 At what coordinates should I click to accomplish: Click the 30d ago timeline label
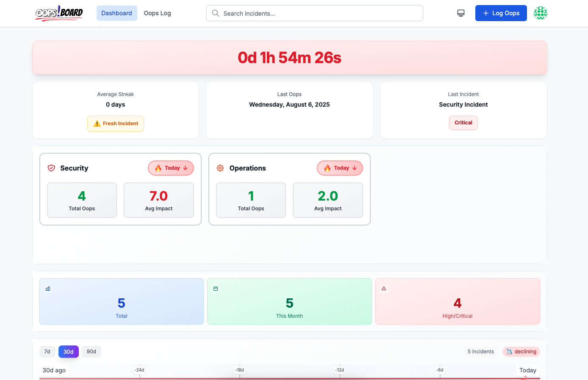(54, 370)
